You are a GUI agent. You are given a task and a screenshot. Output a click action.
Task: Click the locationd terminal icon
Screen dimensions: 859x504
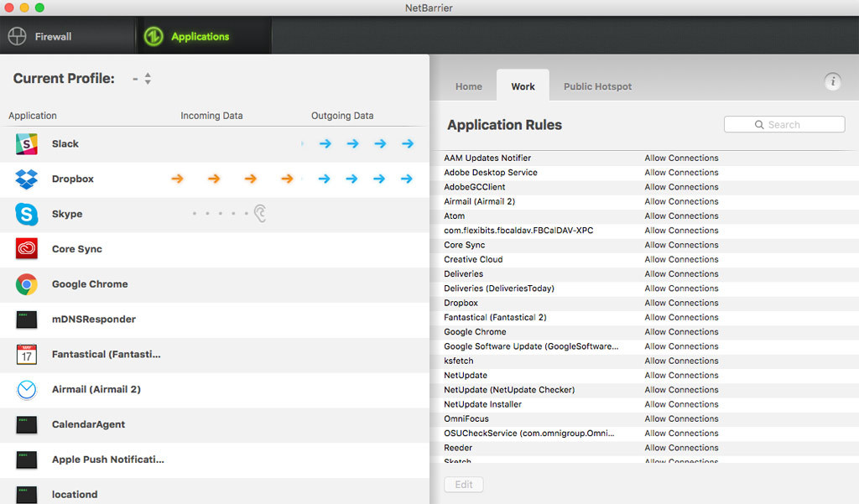[26, 495]
